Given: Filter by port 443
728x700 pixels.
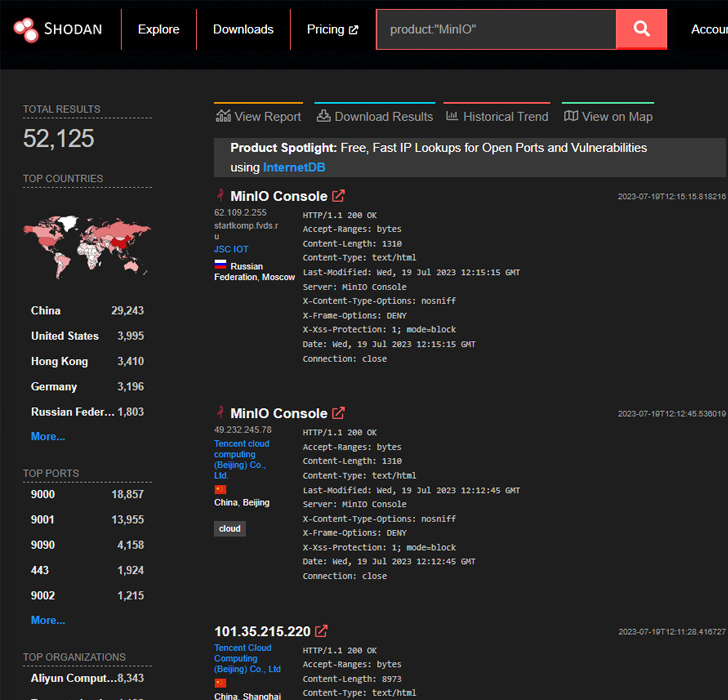Looking at the screenshot, I should click(x=87, y=570).
